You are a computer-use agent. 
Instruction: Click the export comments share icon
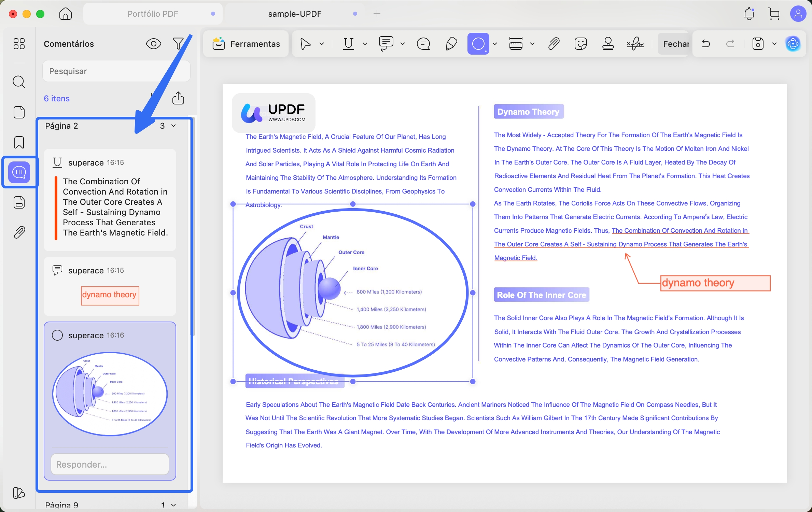coord(178,98)
